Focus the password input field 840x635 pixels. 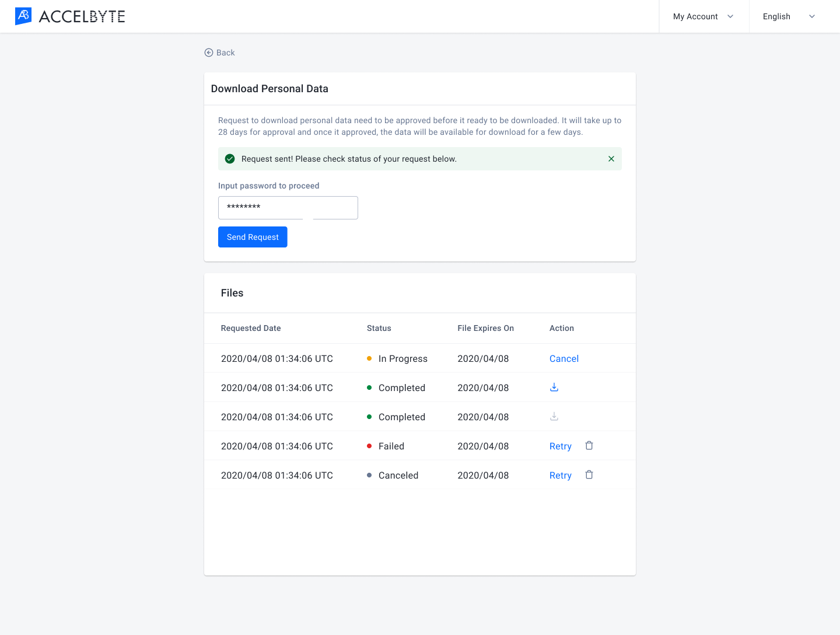click(288, 208)
